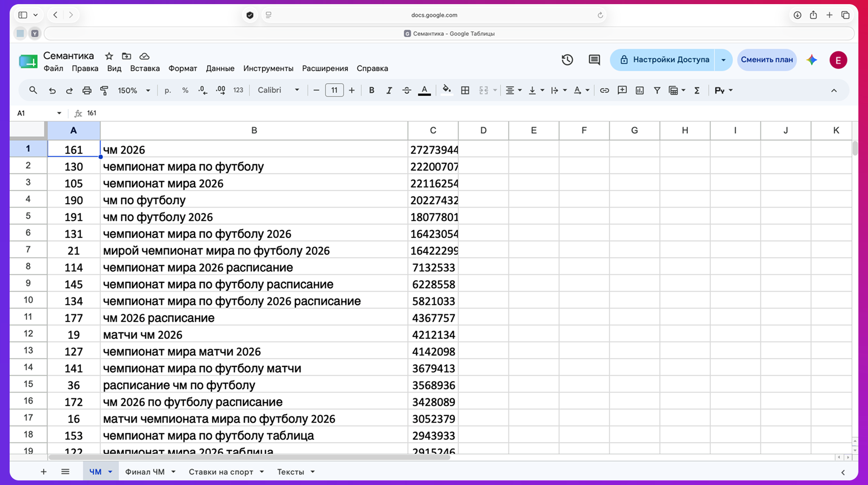This screenshot has height=485, width=868.
Task: Click the insert link icon
Action: point(604,91)
